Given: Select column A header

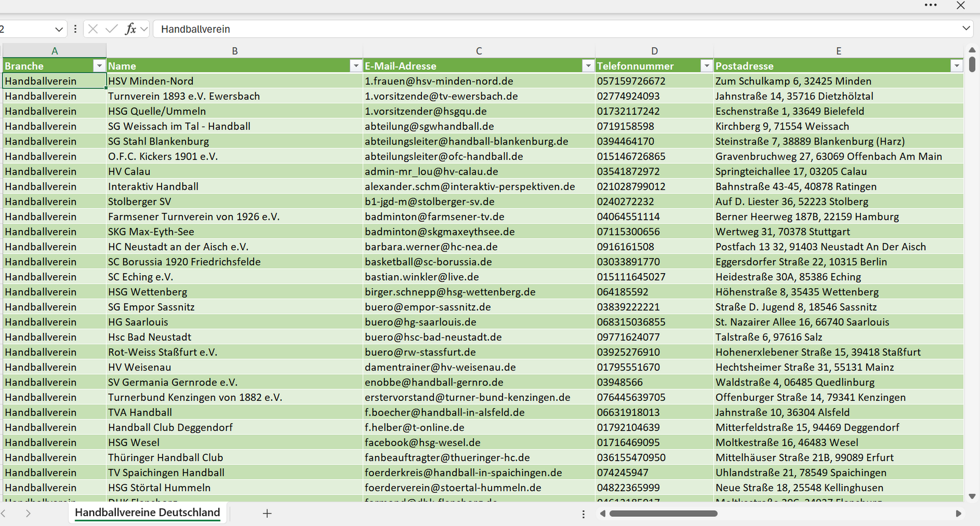Looking at the screenshot, I should [54, 51].
